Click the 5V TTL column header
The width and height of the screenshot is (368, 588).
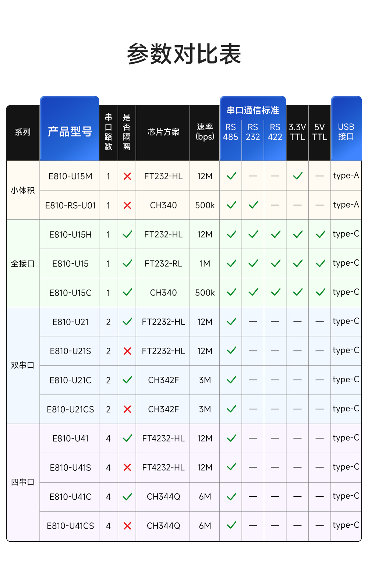[x=319, y=132]
